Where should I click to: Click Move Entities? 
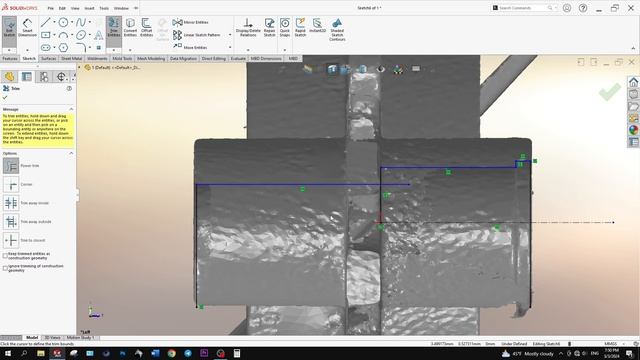pos(190,47)
